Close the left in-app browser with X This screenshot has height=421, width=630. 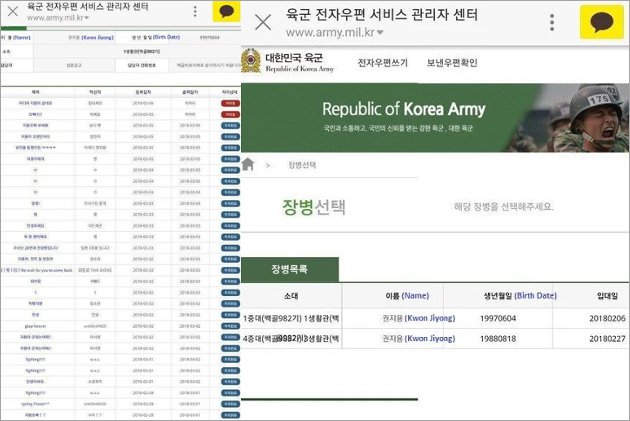tap(13, 11)
